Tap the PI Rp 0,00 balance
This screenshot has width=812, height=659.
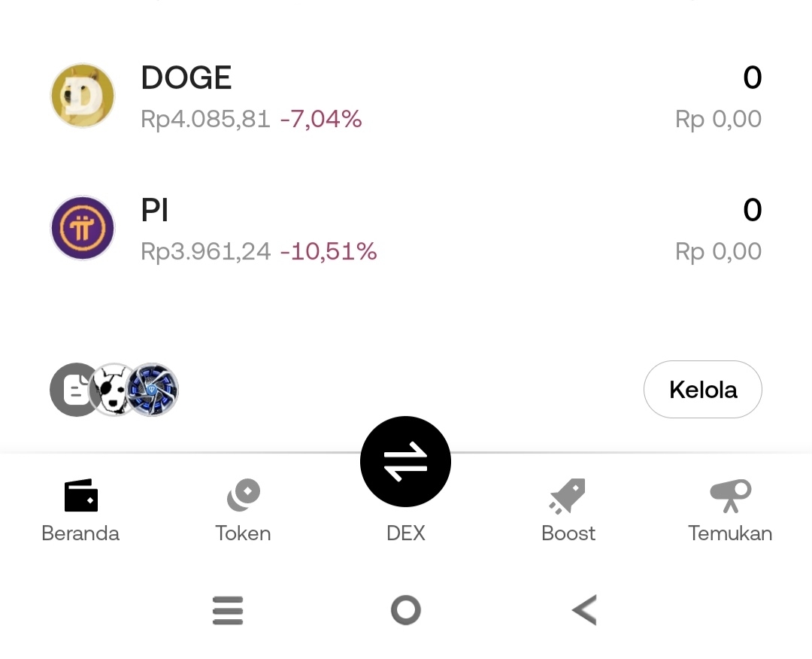click(x=718, y=251)
